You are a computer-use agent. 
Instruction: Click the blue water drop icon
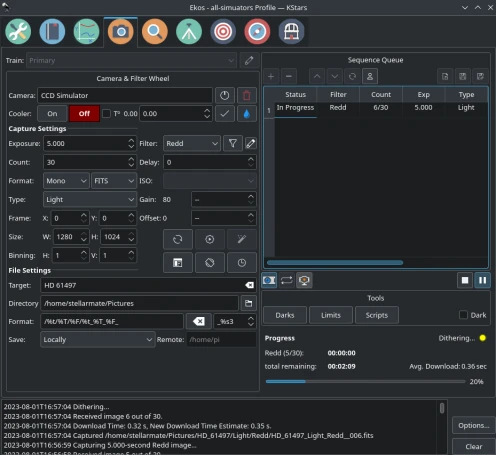tap(247, 114)
